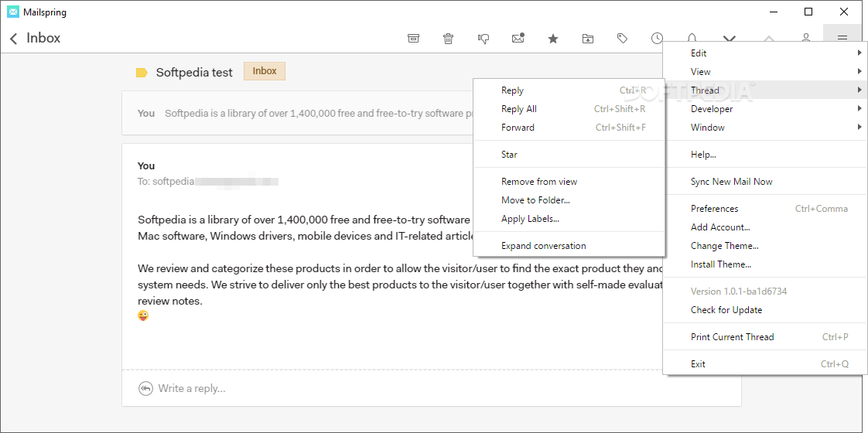868x433 pixels.
Task: Select Forward from the Thread submenu
Action: (x=569, y=127)
